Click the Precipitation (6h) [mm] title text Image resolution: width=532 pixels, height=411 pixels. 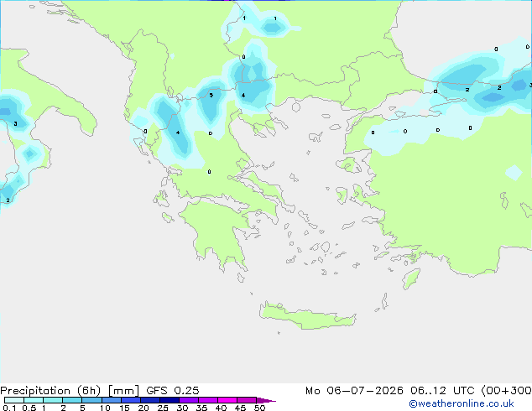[70, 391]
